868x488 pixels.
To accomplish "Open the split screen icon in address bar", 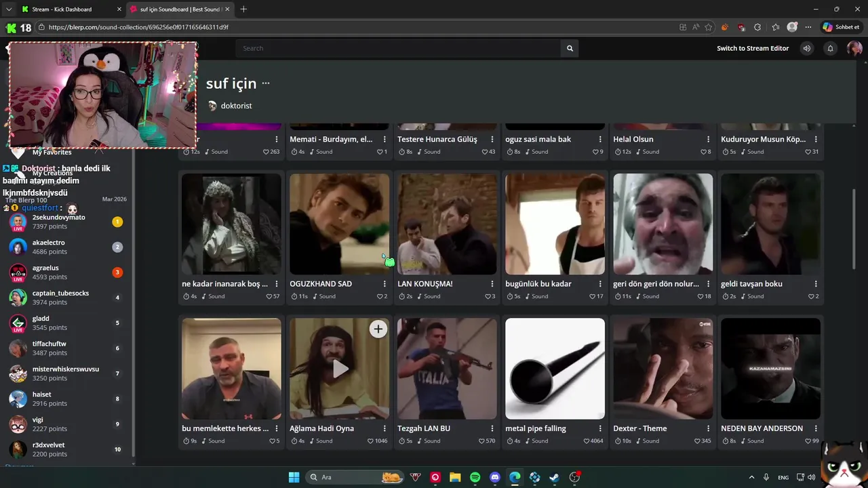I will tap(683, 27).
